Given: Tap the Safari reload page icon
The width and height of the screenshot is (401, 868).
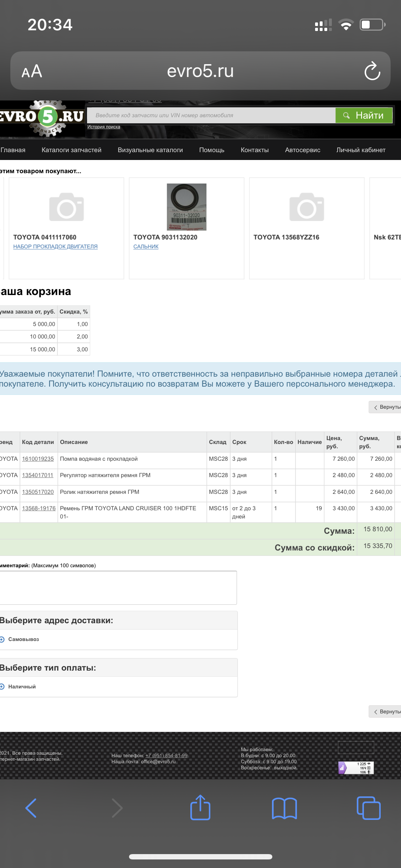Looking at the screenshot, I should click(x=372, y=71).
